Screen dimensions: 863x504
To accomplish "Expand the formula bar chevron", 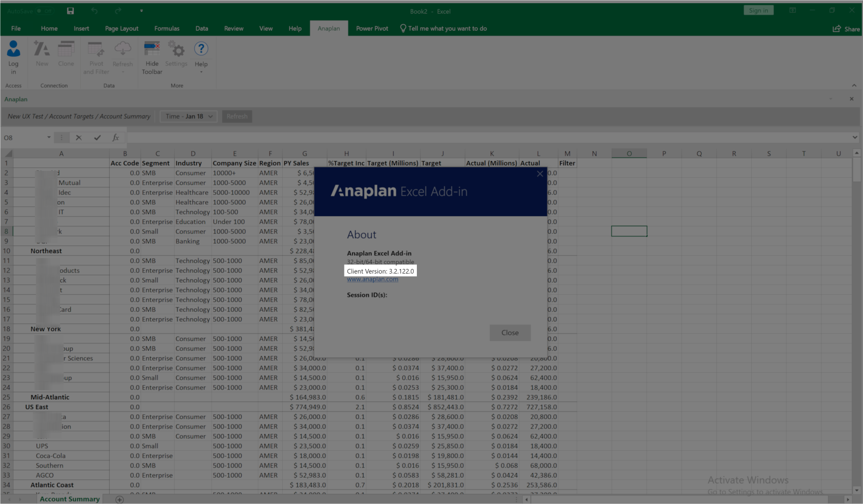I will pos(855,137).
